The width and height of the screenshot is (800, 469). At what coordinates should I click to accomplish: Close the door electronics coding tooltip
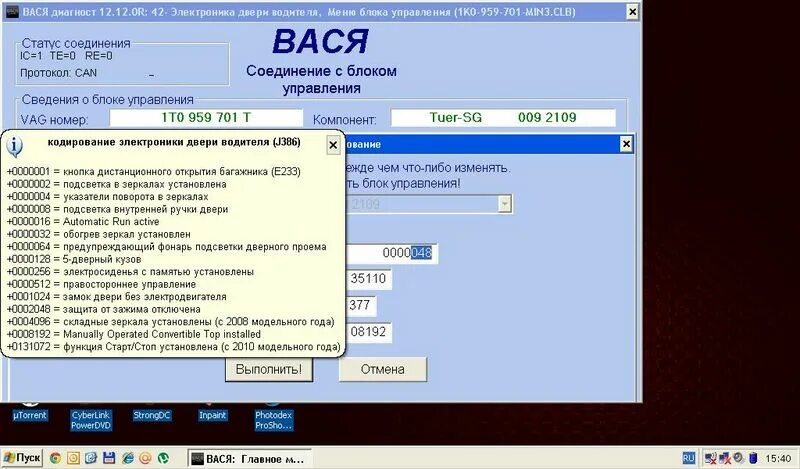[333, 145]
